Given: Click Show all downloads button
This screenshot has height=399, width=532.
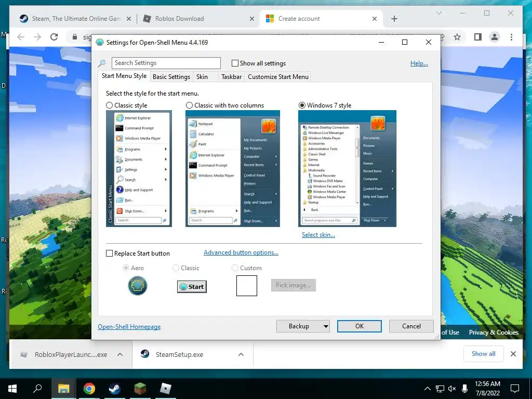Looking at the screenshot, I should pyautogui.click(x=484, y=354).
